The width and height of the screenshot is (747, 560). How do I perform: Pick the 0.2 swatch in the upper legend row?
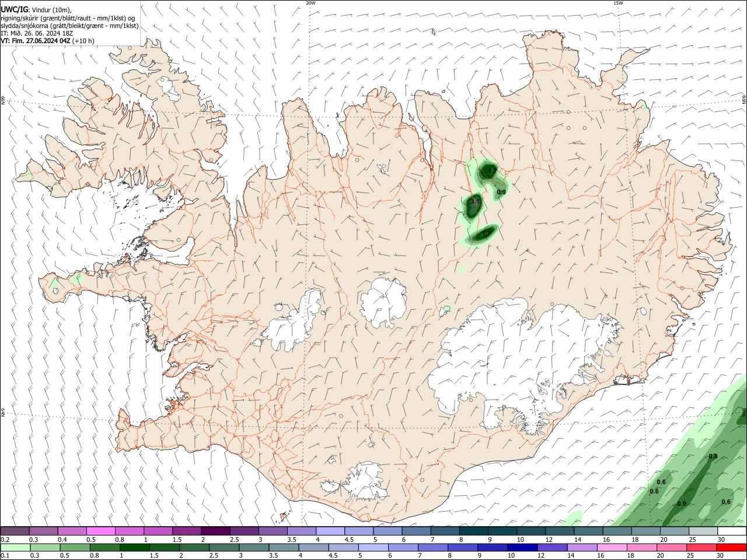tap(15, 531)
